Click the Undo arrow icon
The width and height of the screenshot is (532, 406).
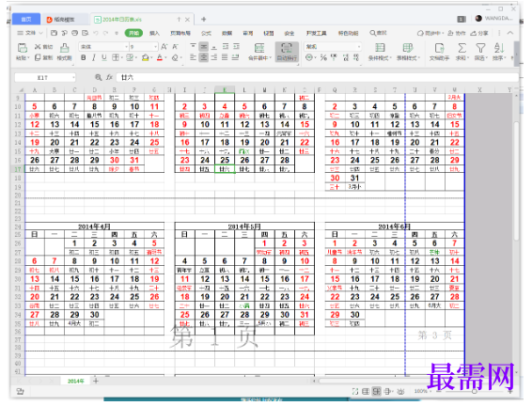point(96,33)
